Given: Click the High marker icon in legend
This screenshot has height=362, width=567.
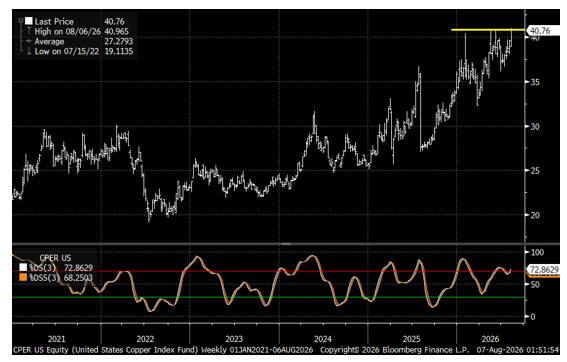Looking at the screenshot, I should 29,31.
